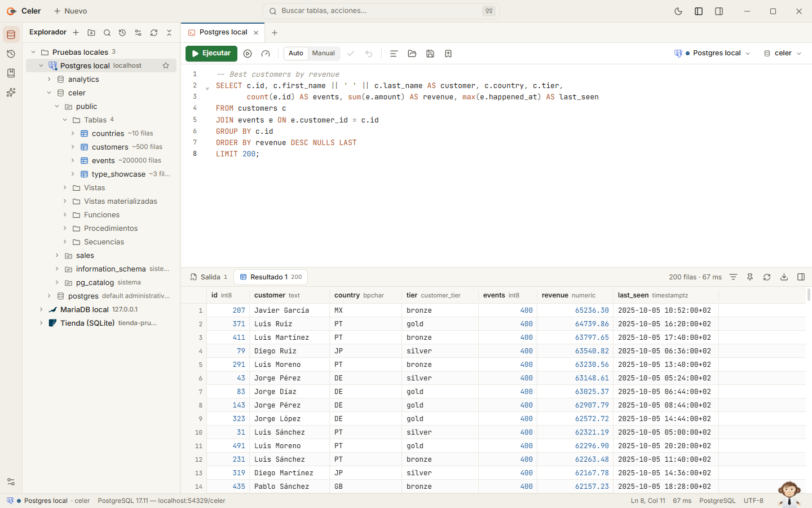Open the database explorer sidebar icon
This screenshot has width=812, height=508.
[x=11, y=34]
